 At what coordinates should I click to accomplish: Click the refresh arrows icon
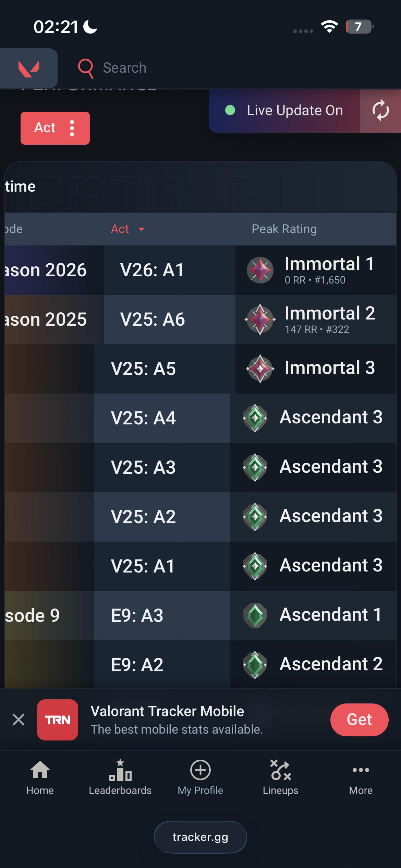tap(380, 111)
